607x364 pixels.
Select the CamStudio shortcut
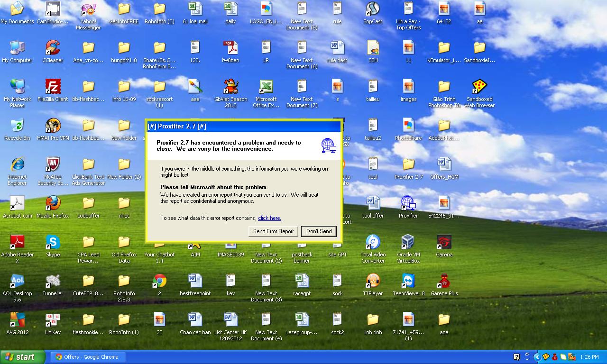click(x=53, y=13)
